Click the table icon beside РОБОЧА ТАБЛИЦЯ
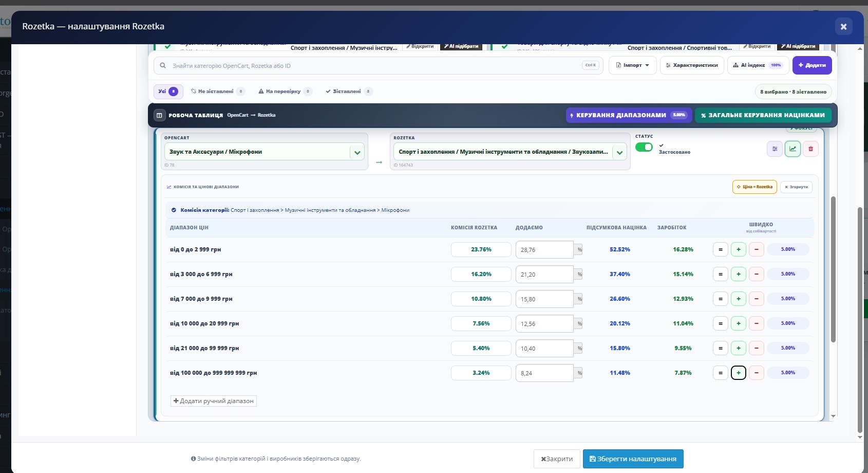The height and width of the screenshot is (473, 868). coord(159,115)
